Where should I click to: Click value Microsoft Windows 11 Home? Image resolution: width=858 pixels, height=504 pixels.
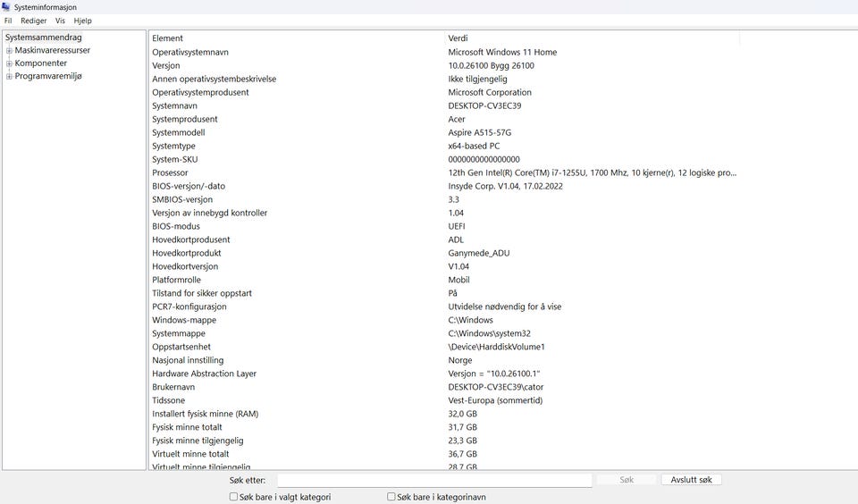pos(502,52)
